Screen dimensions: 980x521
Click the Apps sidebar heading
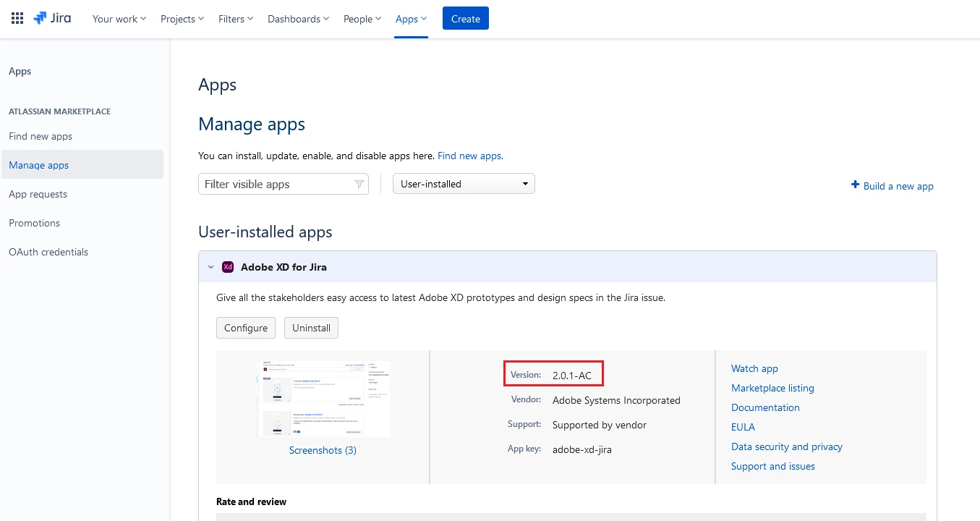20,71
